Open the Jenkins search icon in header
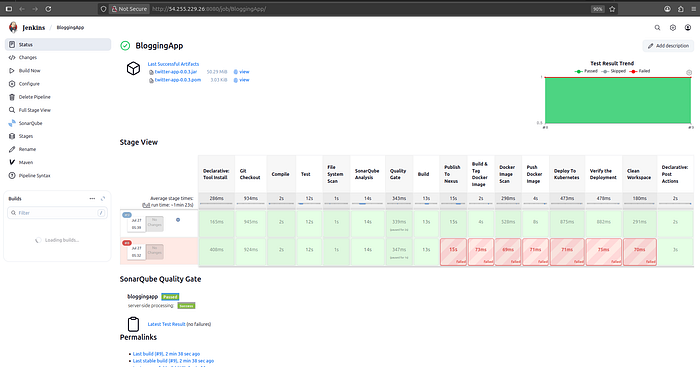700x367 pixels. (657, 28)
